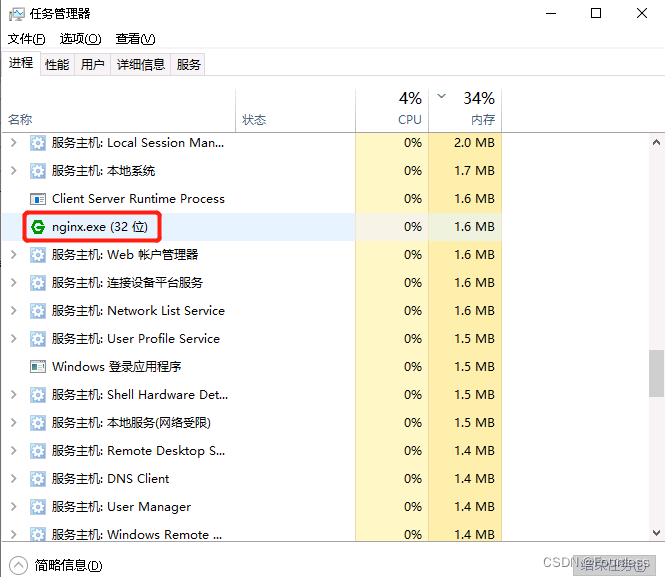Expand 服务主机: 本地系统 group
The height and width of the screenshot is (577, 665).
pos(14,170)
